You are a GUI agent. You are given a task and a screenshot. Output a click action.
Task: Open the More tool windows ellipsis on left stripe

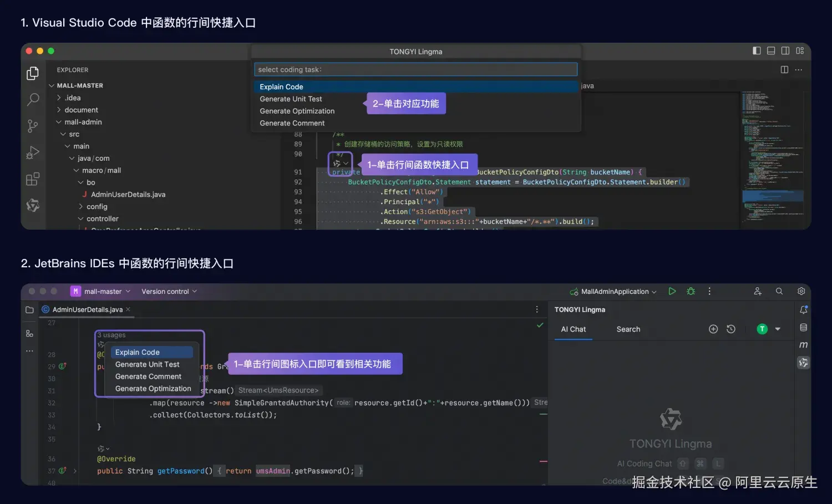coord(29,351)
